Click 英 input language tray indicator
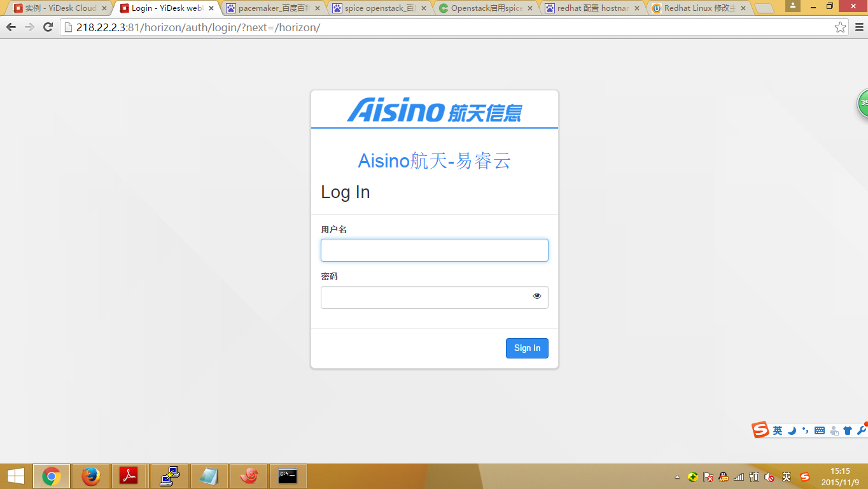This screenshot has width=868, height=489. coord(787,476)
